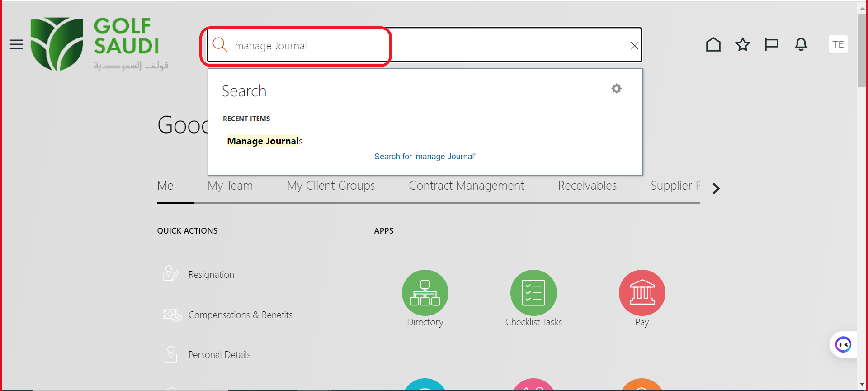Click the APPS heading

click(383, 231)
